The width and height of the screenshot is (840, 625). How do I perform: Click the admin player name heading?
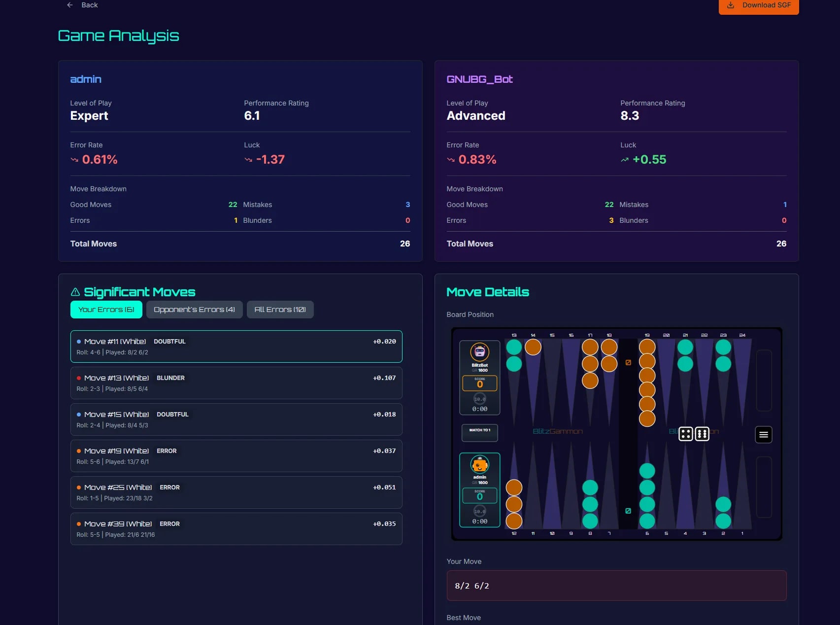(x=86, y=79)
